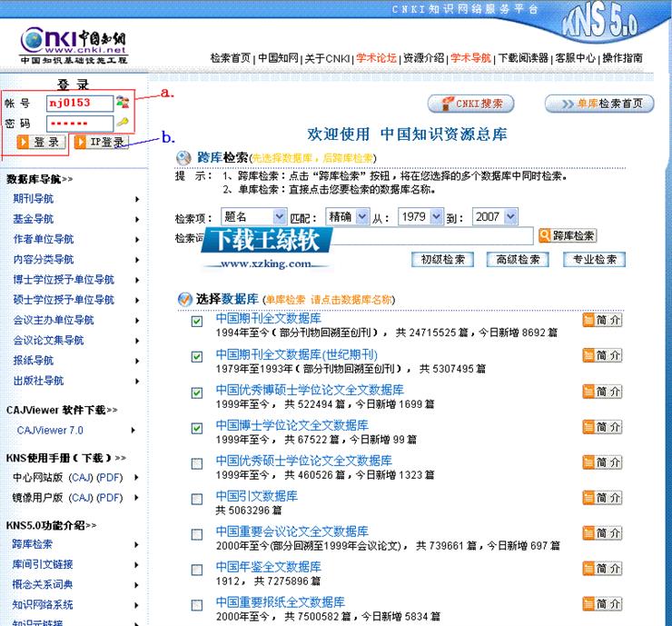The height and width of the screenshot is (626, 672).
Task: Check 中国重要报纸全文数据库 checkbox
Action: point(197,605)
